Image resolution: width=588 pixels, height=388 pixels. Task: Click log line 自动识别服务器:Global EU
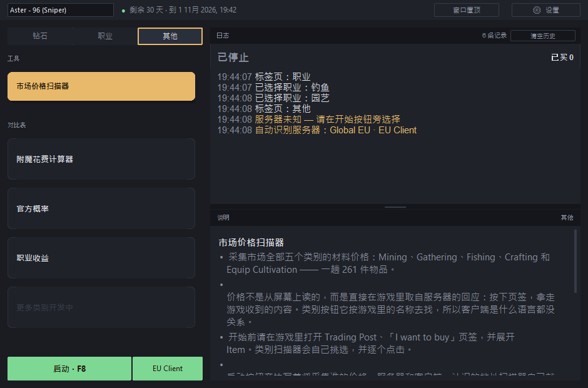[317, 130]
